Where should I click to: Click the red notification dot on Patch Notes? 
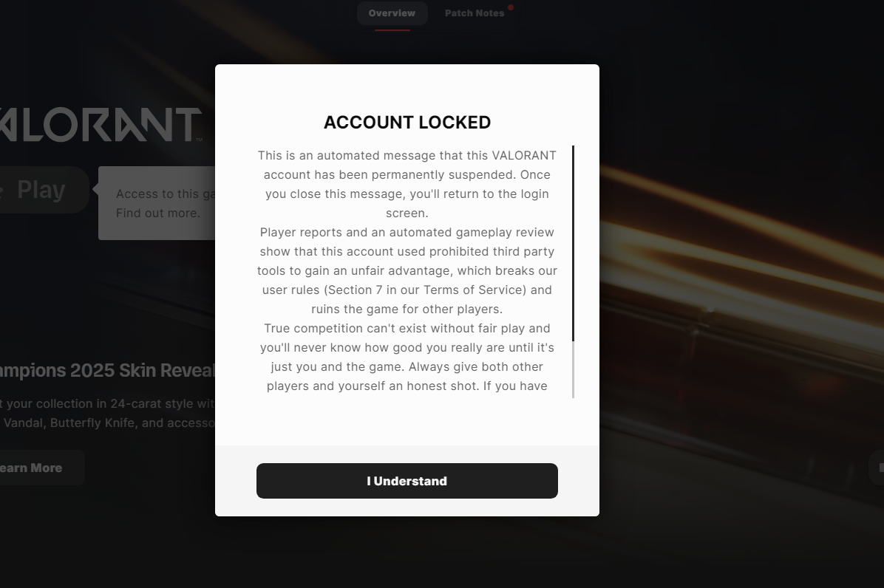point(511,7)
